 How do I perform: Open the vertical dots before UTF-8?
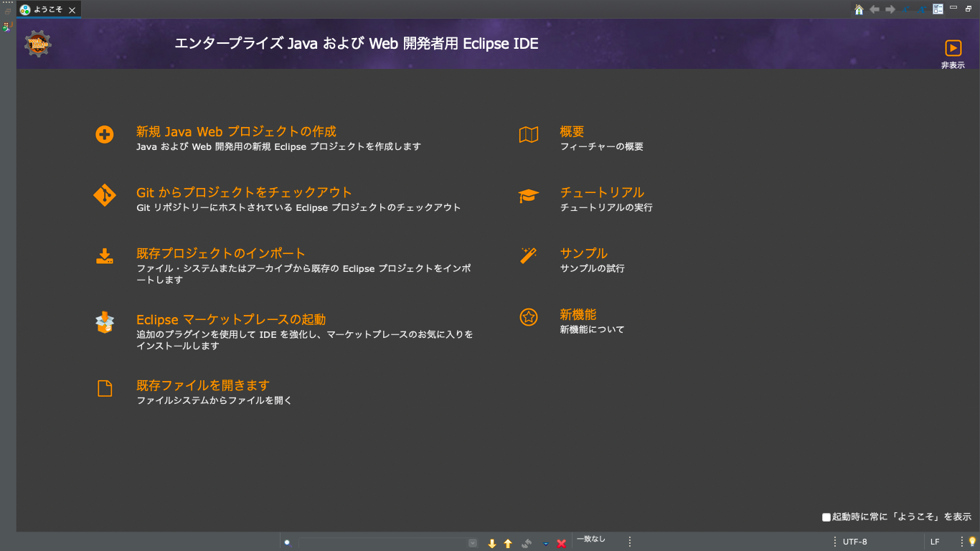[834, 542]
